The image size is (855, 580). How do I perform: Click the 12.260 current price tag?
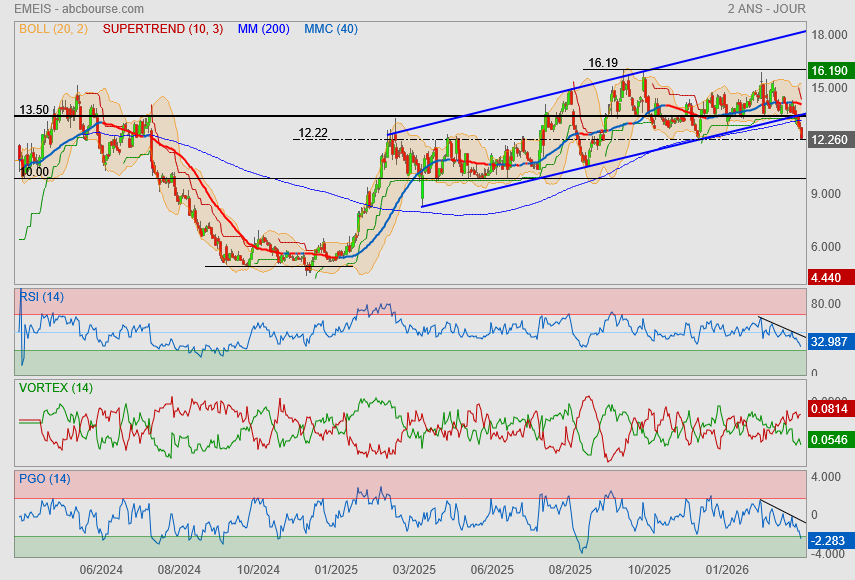click(x=830, y=140)
